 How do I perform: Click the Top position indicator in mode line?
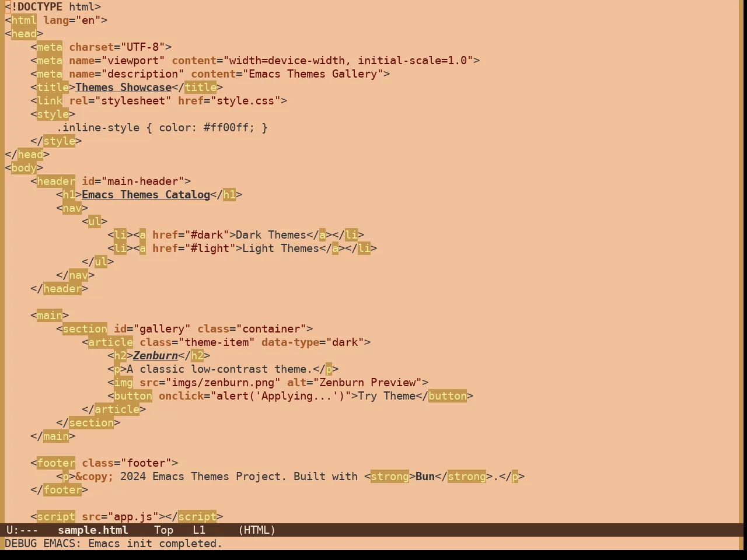click(x=163, y=530)
